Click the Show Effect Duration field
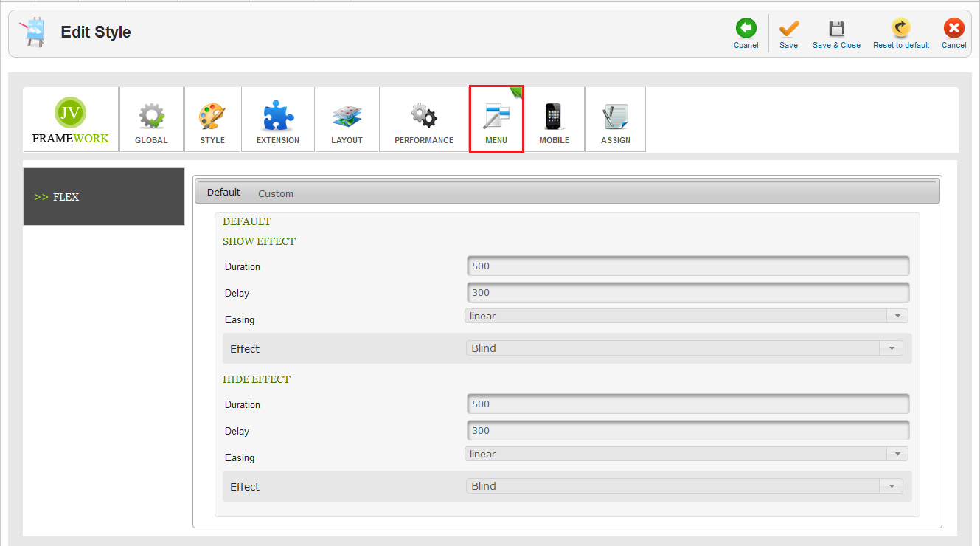This screenshot has width=980, height=546. (x=687, y=266)
